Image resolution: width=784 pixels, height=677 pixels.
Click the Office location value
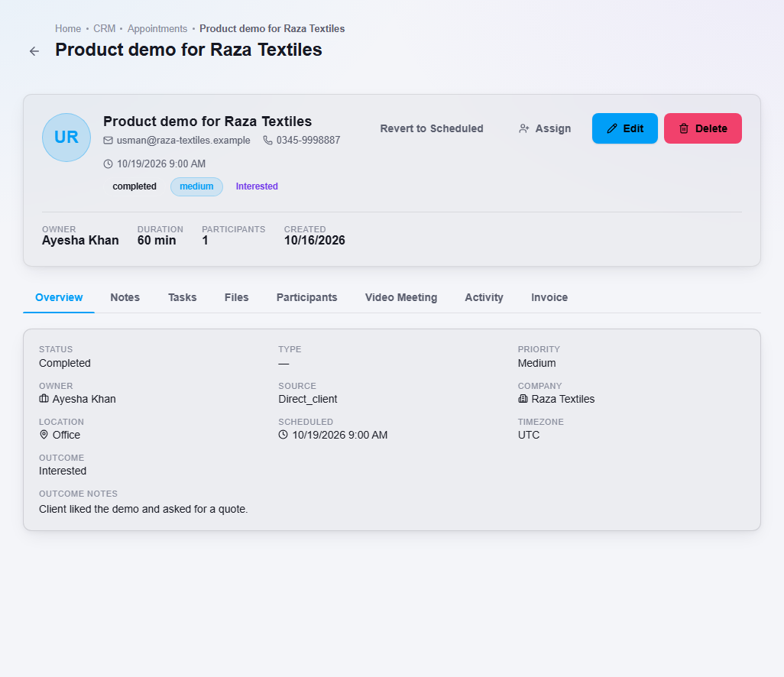click(x=66, y=435)
